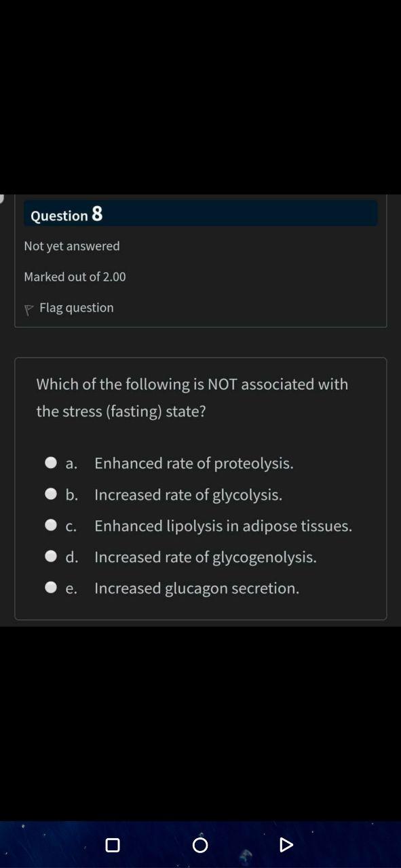Viewport: 401px width, 868px height.
Task: Tap the Marked out of 2.00 label
Action: (x=75, y=277)
